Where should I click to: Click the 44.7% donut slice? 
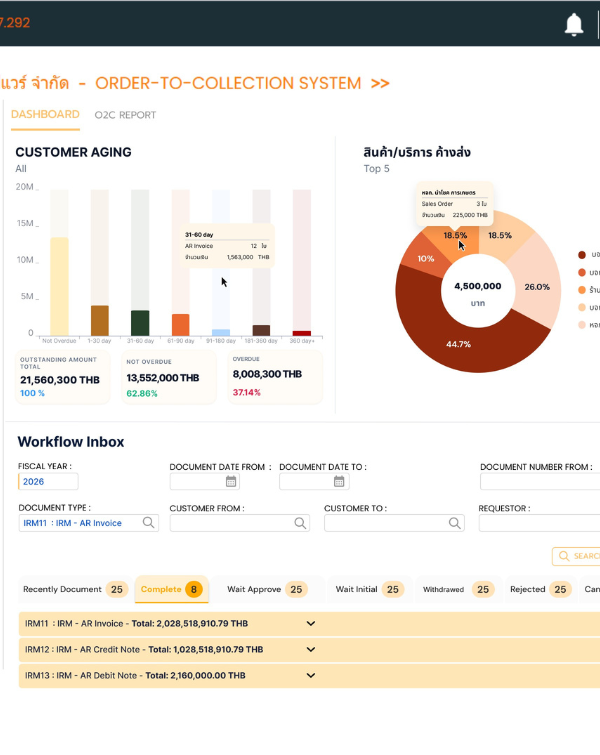[458, 343]
